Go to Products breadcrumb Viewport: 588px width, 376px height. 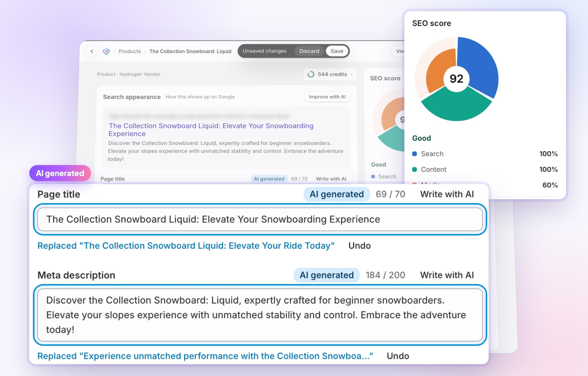[x=130, y=51]
